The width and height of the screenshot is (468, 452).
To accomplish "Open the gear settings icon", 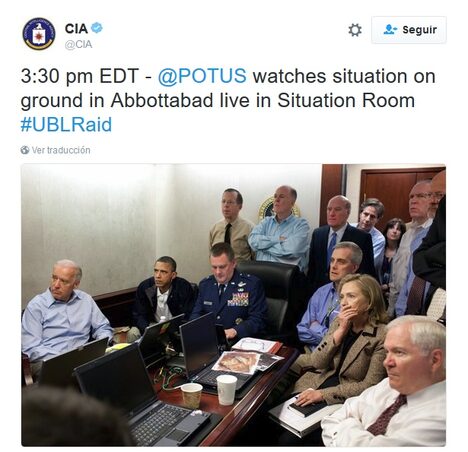I will click(355, 30).
